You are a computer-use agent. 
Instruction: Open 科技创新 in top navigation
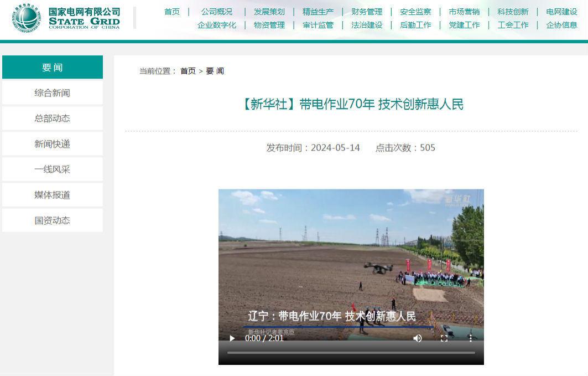pyautogui.click(x=513, y=12)
